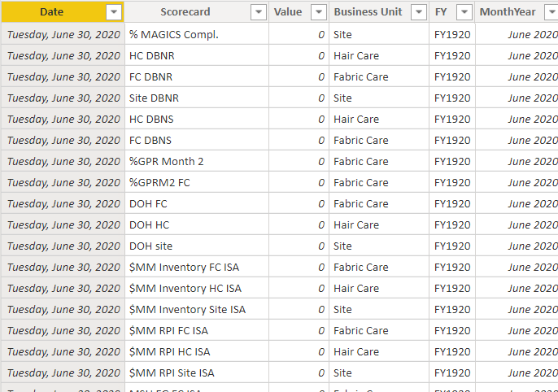Click the Business Unit 'Site' in % MAGICS Compl. row

click(379, 34)
